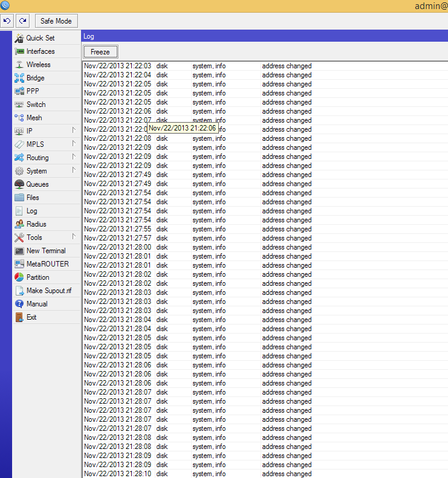Expand the IP submenu arrow
The height and width of the screenshot is (478, 448).
[x=74, y=130]
